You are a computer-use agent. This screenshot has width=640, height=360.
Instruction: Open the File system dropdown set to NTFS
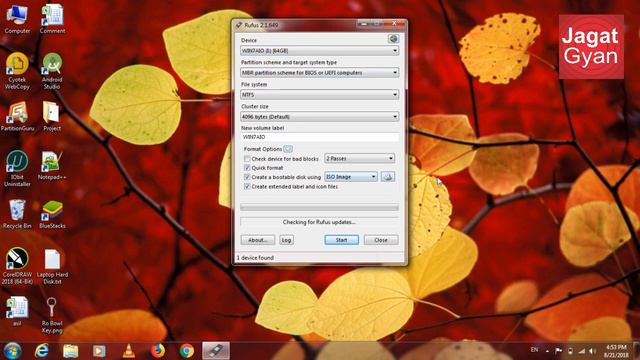tap(320, 95)
